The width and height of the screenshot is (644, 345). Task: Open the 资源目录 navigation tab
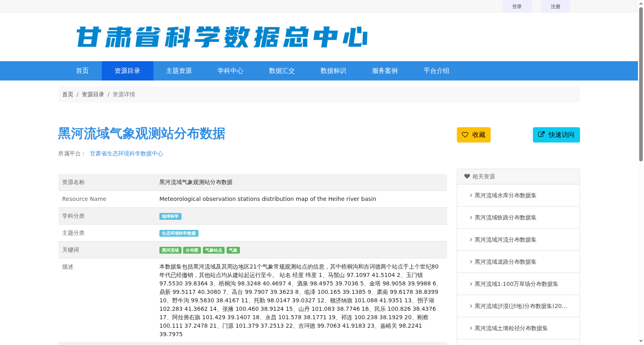(x=128, y=71)
